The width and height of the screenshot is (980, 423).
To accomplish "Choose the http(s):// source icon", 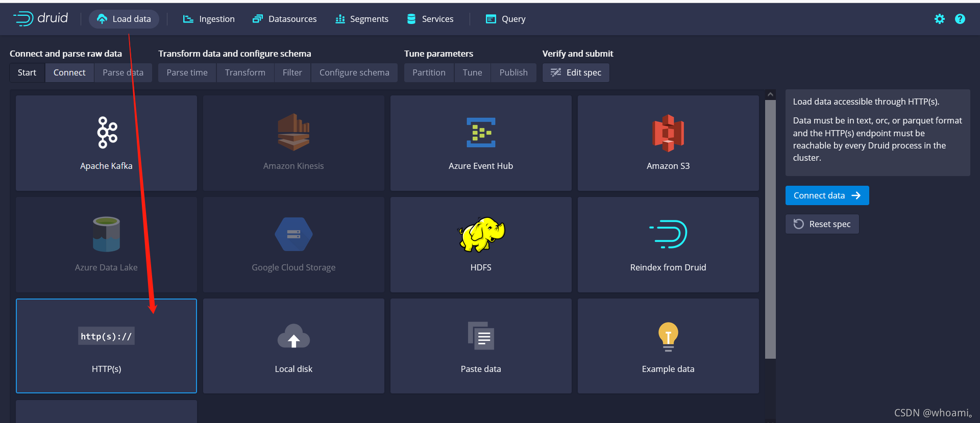I will [106, 336].
